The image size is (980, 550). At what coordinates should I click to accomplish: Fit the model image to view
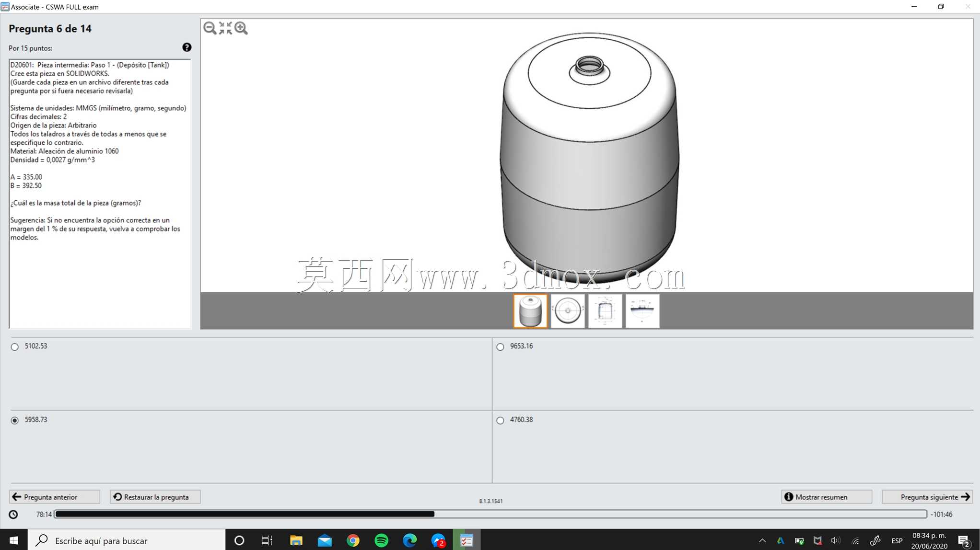point(225,28)
